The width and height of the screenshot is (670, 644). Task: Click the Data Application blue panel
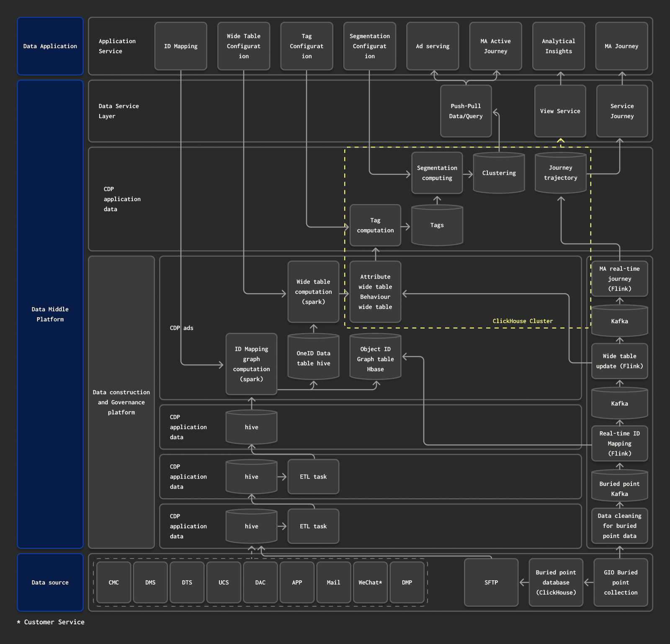click(50, 46)
